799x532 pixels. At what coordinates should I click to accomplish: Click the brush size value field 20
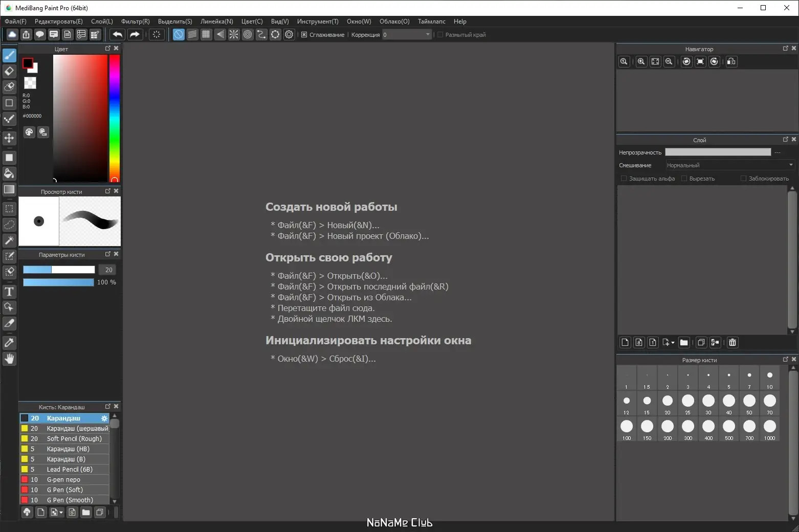[108, 270]
